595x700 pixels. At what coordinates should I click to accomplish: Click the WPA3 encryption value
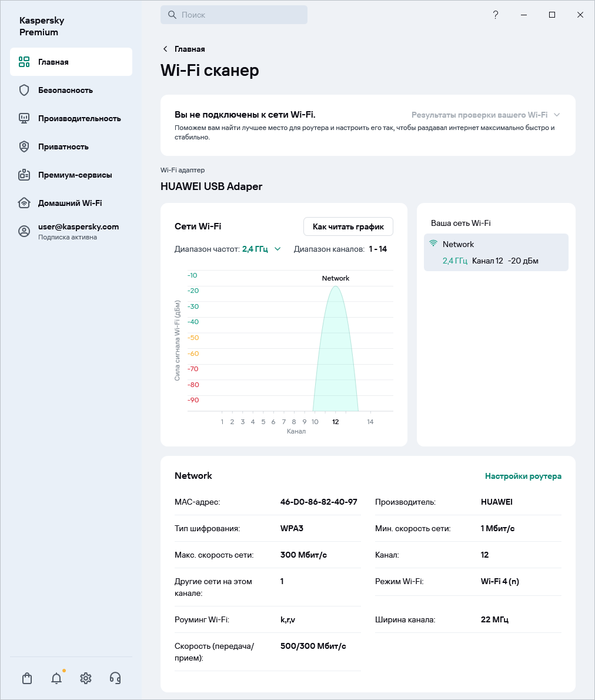tap(292, 528)
